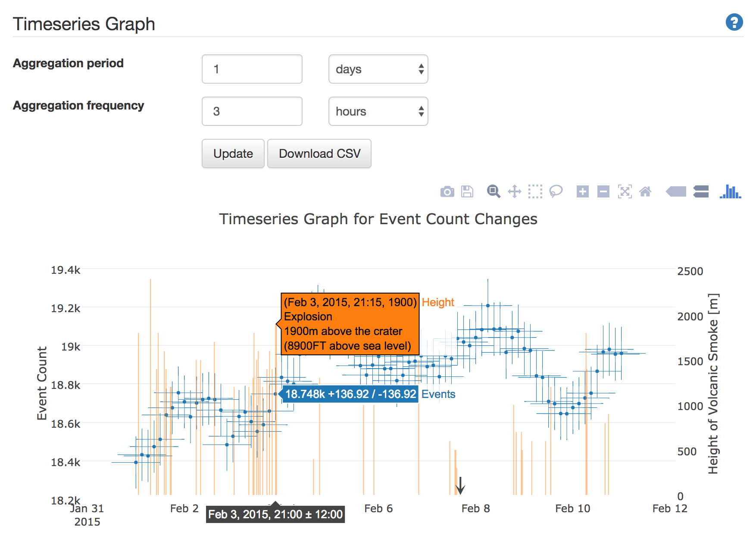
Task: Open the aggregation frequency units dropdown
Action: [x=378, y=111]
